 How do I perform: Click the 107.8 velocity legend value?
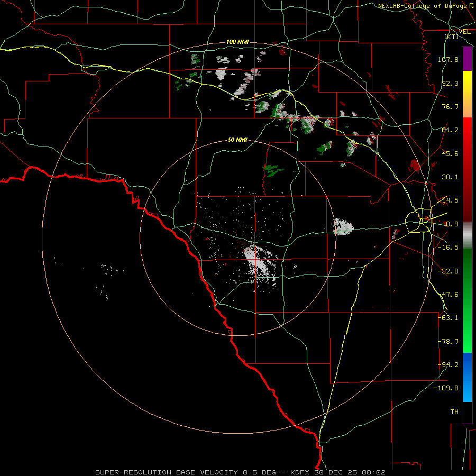pyautogui.click(x=448, y=59)
